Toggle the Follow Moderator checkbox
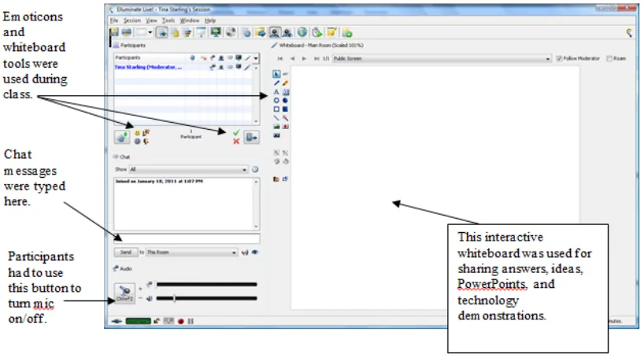 coord(558,59)
